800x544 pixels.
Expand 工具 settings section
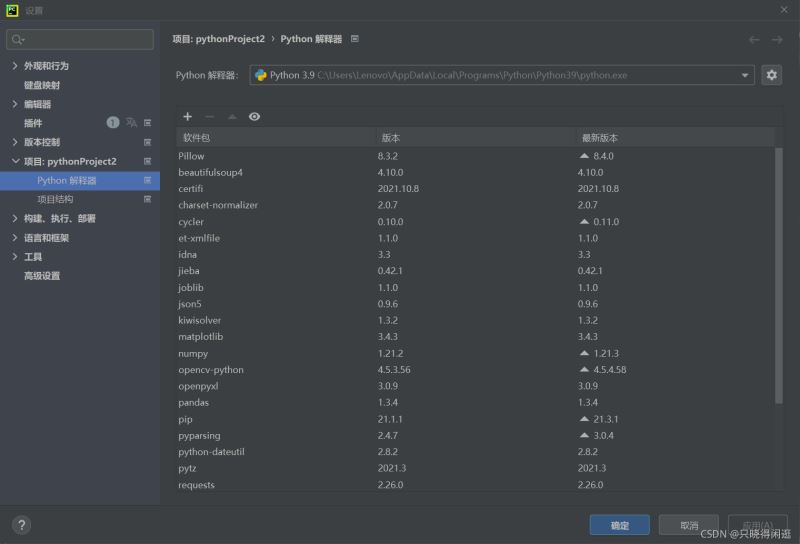coord(15,257)
